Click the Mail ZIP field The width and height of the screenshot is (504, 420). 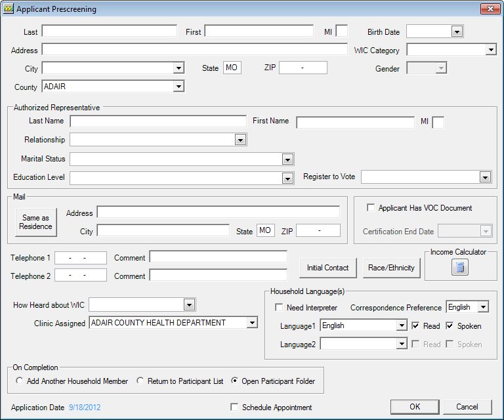click(318, 230)
